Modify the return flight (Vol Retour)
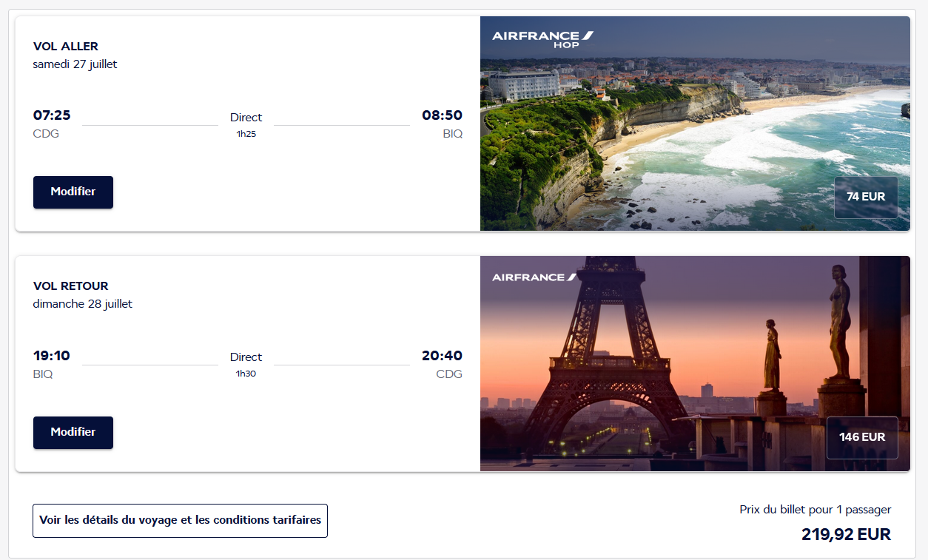 tap(73, 433)
